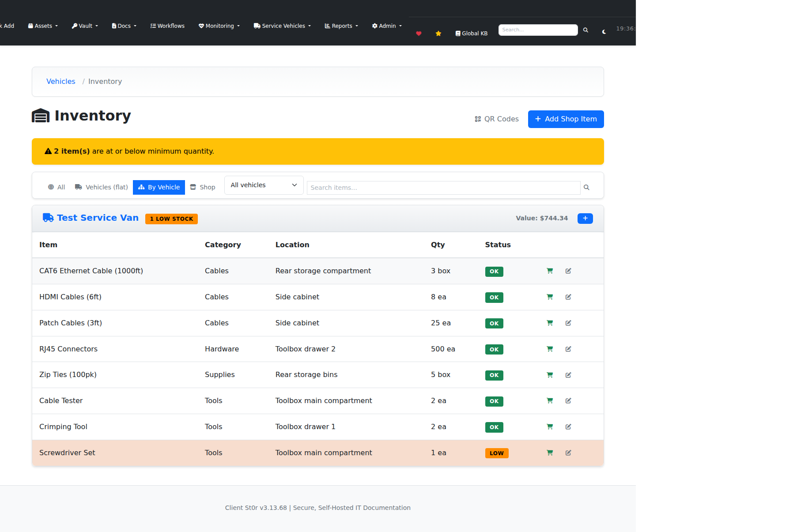Screen dimensions: 797x532
Task: Add item to Test Service Van with plus
Action: [x=585, y=219]
